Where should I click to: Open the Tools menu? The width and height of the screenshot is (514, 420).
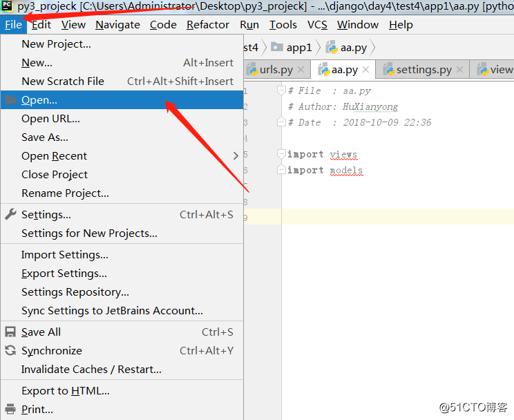(283, 25)
